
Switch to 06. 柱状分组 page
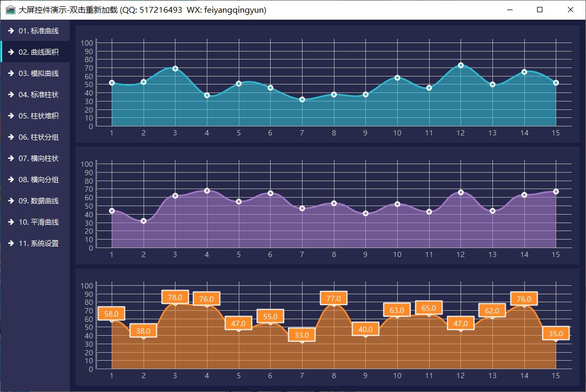38,137
